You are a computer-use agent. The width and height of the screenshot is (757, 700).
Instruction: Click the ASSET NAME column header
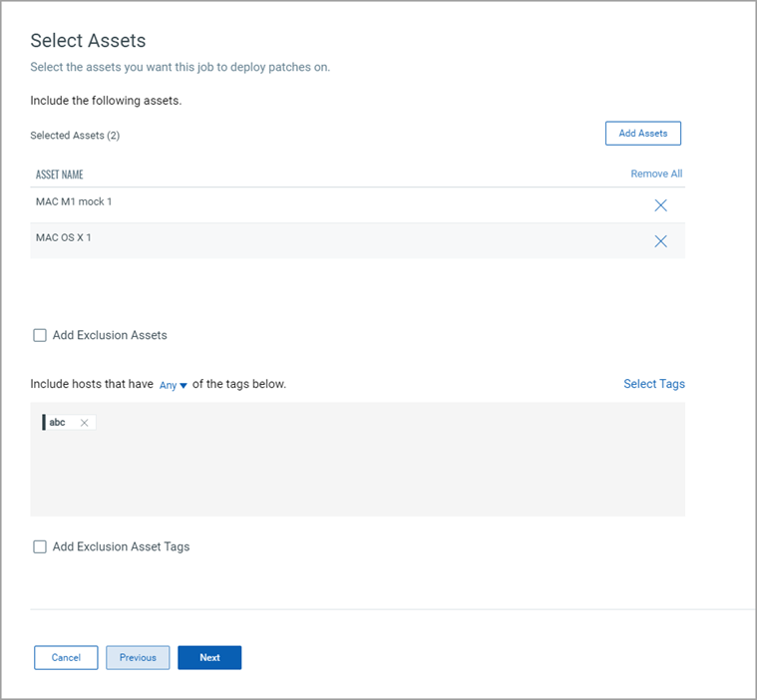click(60, 175)
